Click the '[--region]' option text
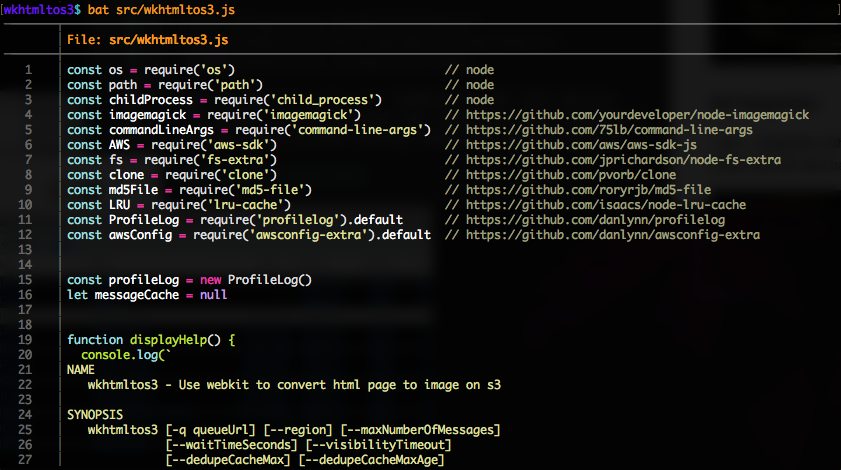Image resolution: width=841 pixels, height=470 pixels. click(298, 430)
